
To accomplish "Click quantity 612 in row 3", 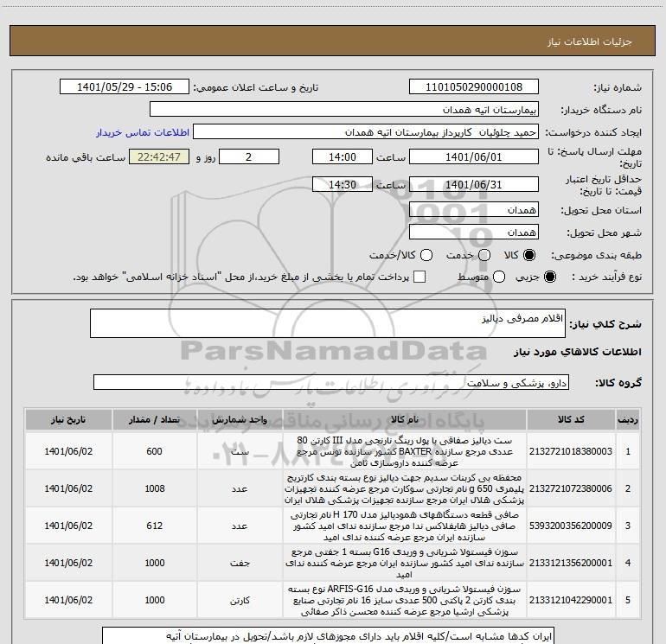I will 154,526.
